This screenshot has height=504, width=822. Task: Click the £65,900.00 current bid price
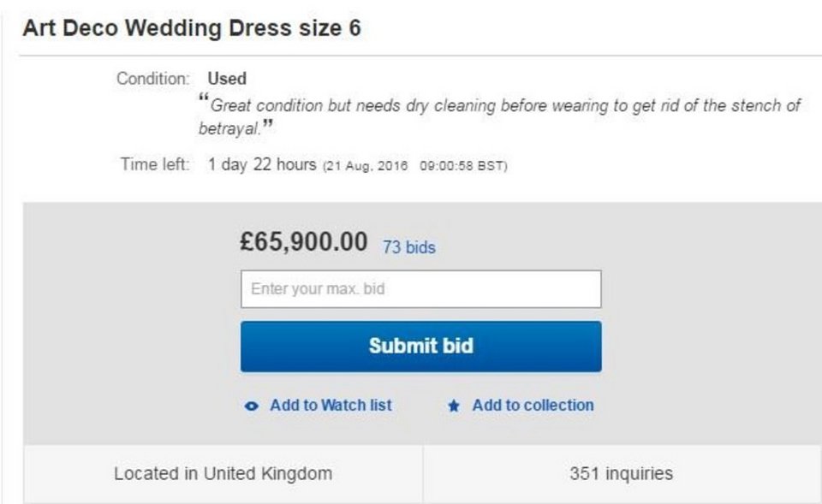pos(304,242)
